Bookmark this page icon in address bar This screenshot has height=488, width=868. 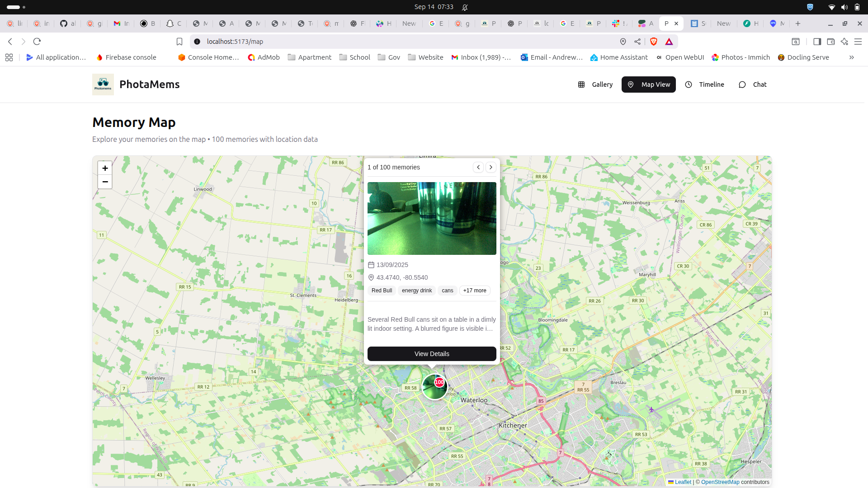click(179, 42)
